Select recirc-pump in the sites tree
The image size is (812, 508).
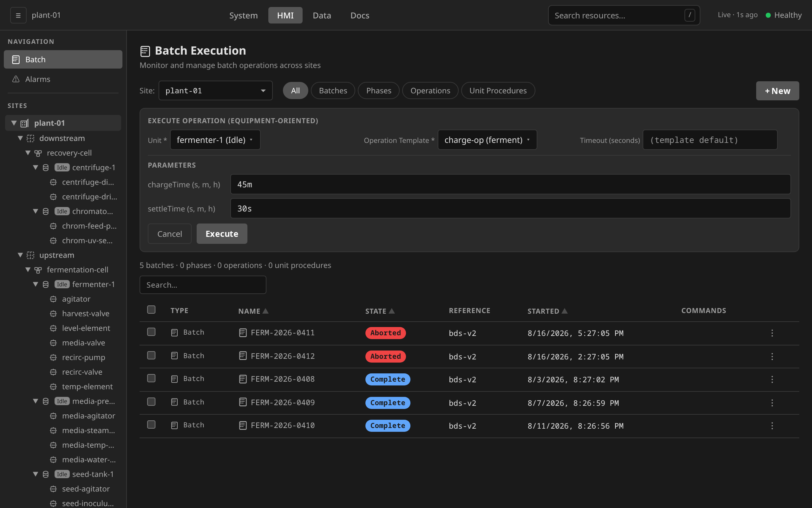pyautogui.click(x=83, y=358)
